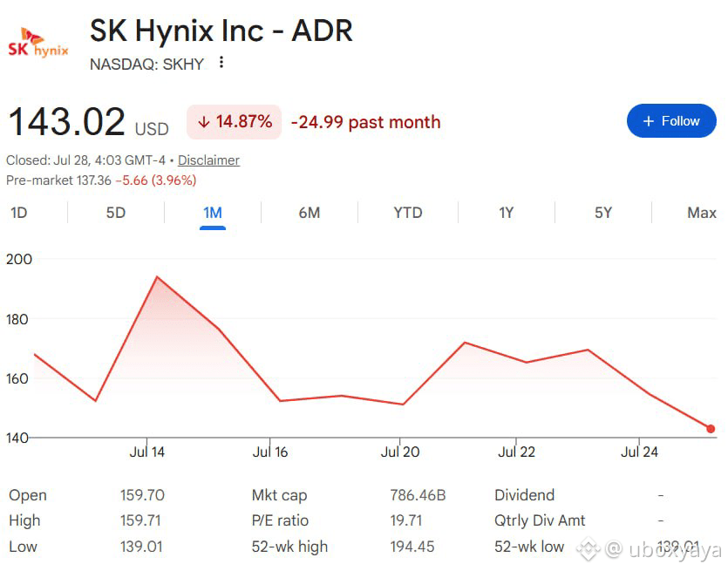The width and height of the screenshot is (728, 571).
Task: Click the 160 y-axis label
Action: 17,378
